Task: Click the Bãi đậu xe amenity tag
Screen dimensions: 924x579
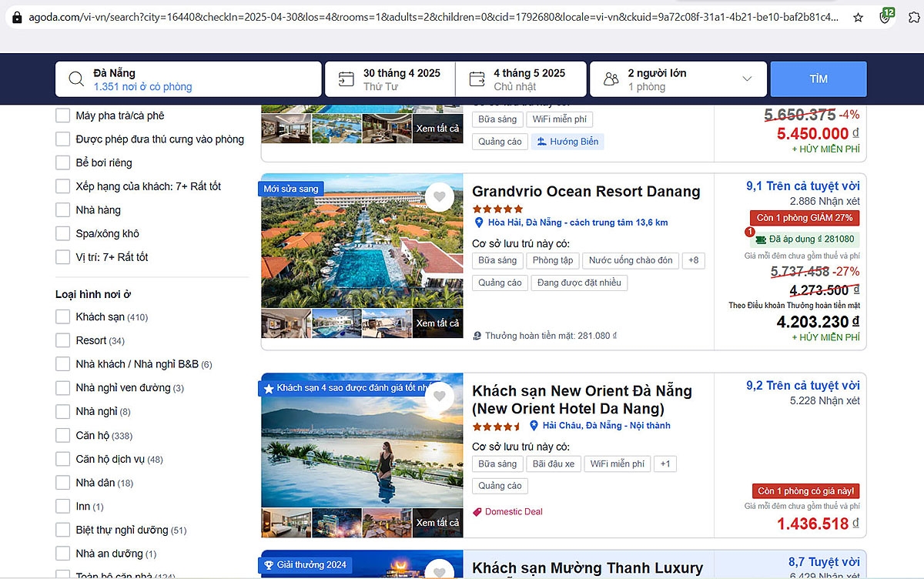Action: 554,464
